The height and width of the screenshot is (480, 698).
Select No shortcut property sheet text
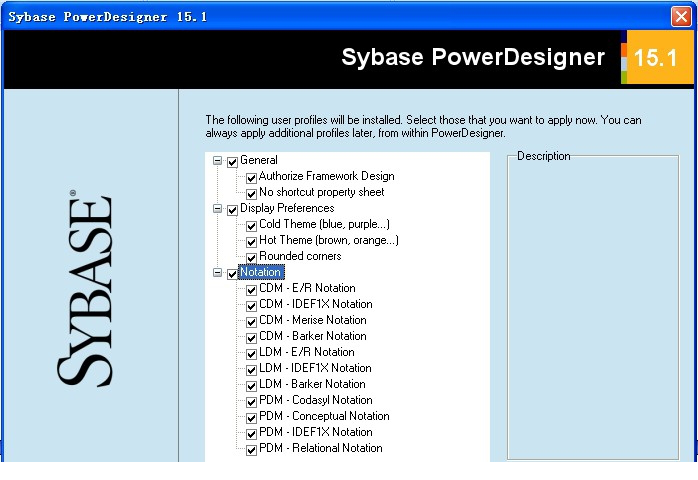point(321,192)
